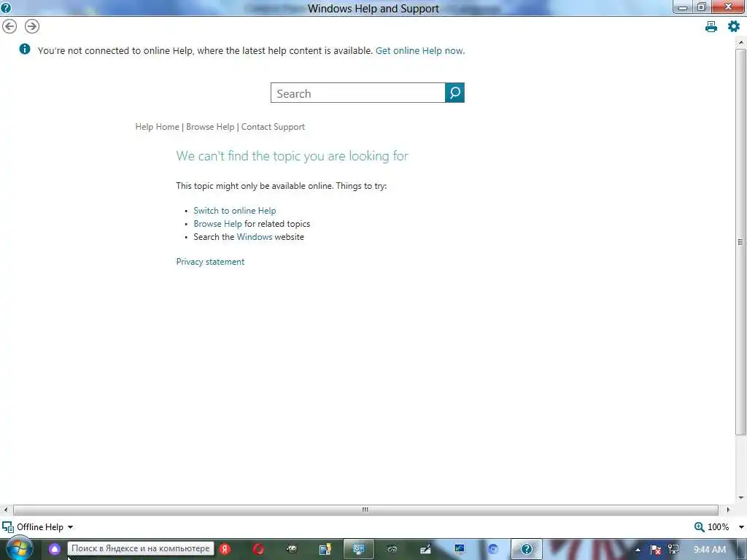747x560 pixels.
Task: Click the Yandex taskbar search box
Action: pos(141,548)
